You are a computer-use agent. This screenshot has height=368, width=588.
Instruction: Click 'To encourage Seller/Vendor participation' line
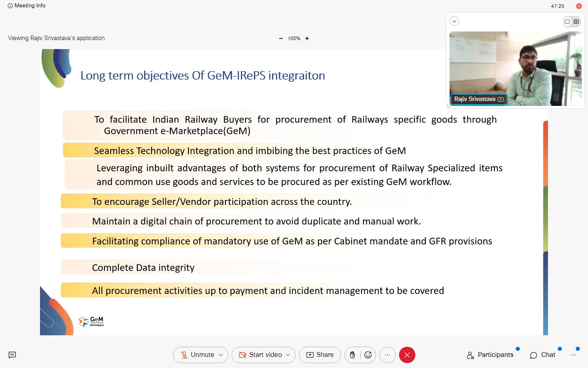coord(222,202)
